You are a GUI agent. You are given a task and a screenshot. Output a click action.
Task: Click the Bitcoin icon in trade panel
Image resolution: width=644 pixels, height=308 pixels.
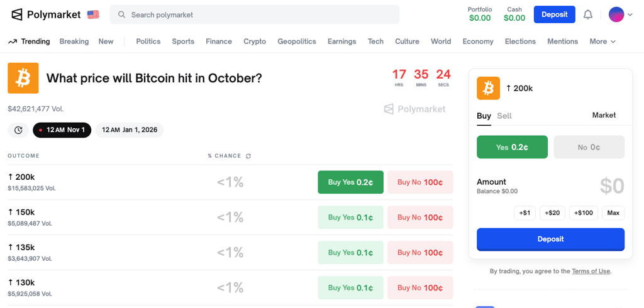pos(488,88)
